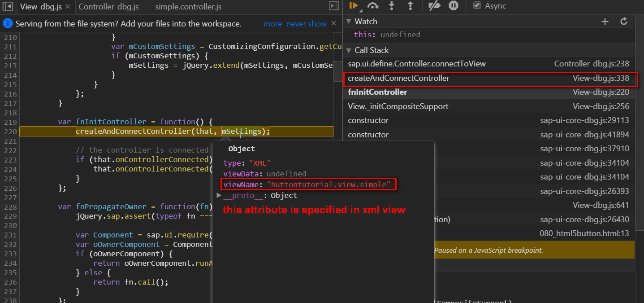Select the View-dbg.js tab
This screenshot has width=644, height=303.
41,7
